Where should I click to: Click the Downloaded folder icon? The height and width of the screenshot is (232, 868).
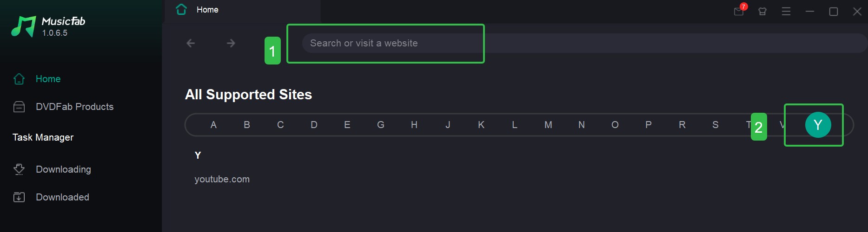19,197
